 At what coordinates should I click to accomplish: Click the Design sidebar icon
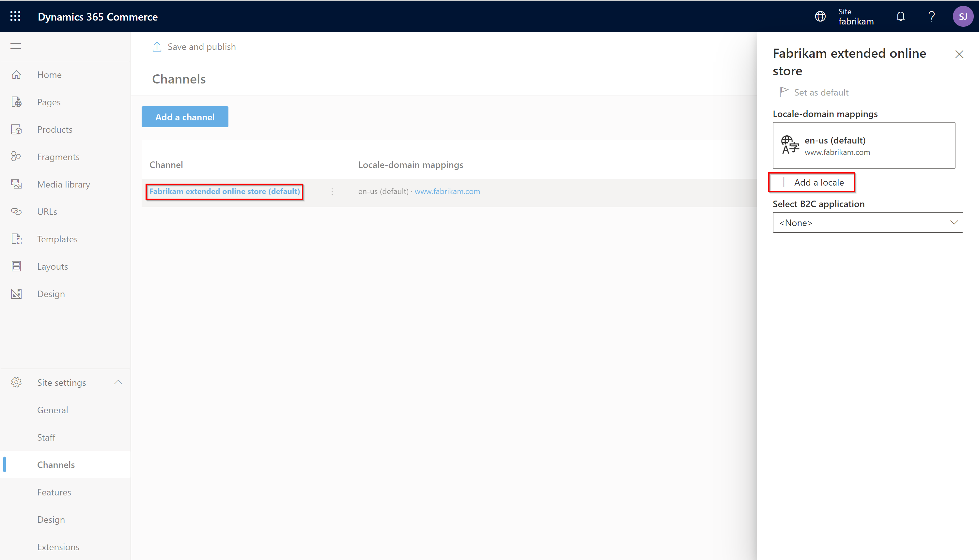click(18, 293)
